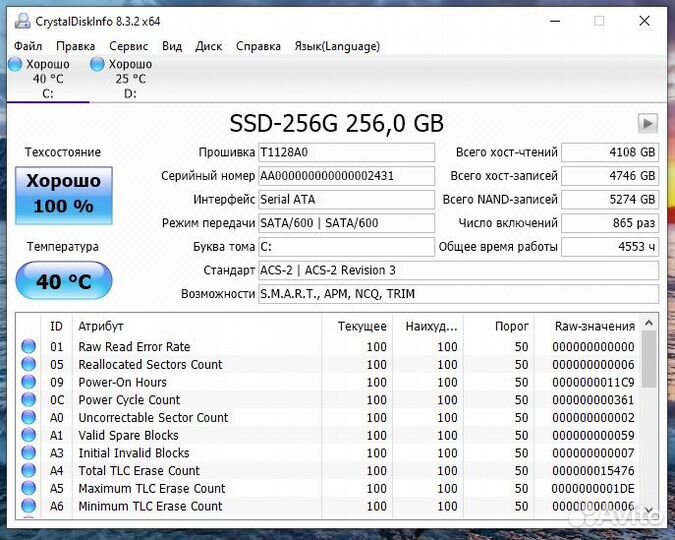Select the Initial Invalid Blocks row text
675x540 pixels.
(134, 453)
